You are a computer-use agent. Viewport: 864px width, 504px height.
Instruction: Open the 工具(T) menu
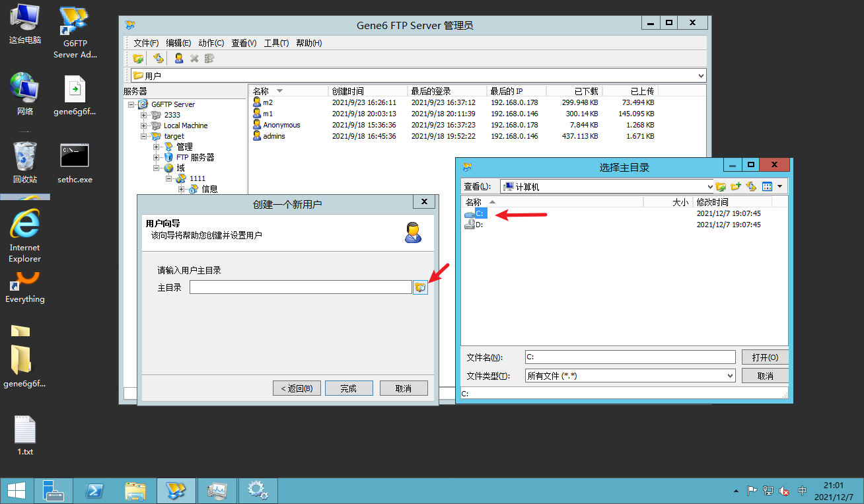pyautogui.click(x=277, y=43)
